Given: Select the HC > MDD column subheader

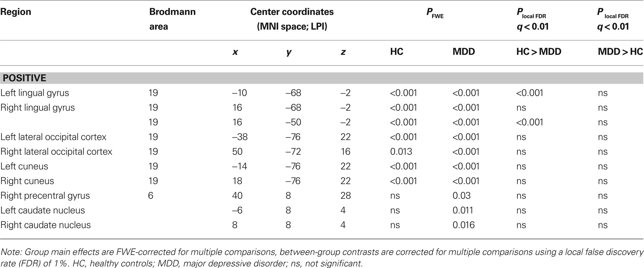Looking at the screenshot, I should pos(538,52).
